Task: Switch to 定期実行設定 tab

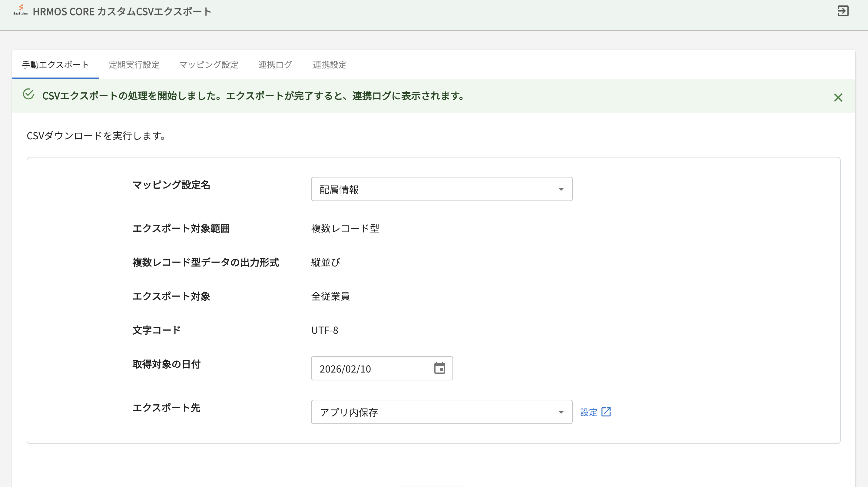Action: coord(134,65)
